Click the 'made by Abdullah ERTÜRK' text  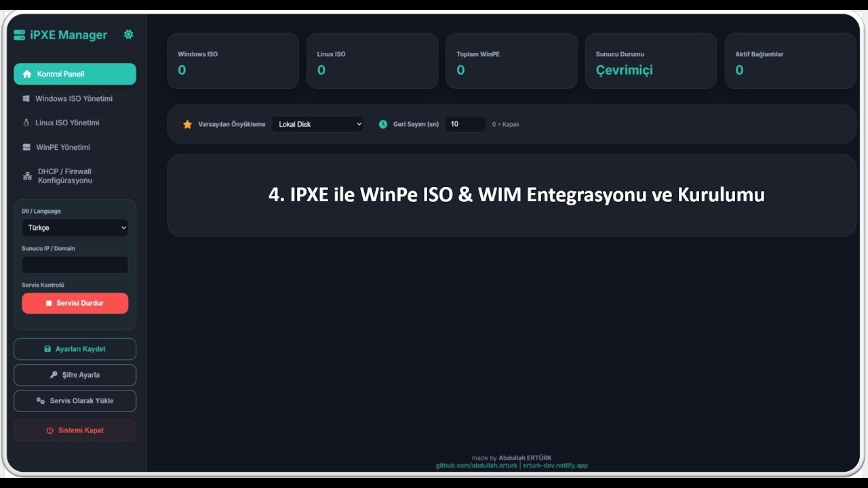pos(512,458)
